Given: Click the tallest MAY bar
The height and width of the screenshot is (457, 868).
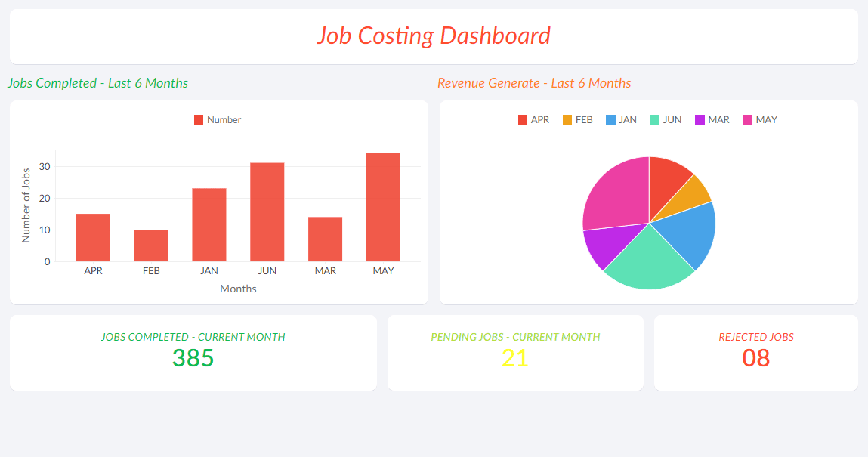Looking at the screenshot, I should 383,208.
